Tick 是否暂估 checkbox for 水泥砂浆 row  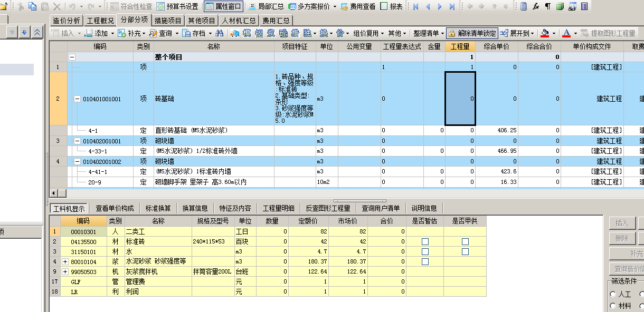coord(425,261)
